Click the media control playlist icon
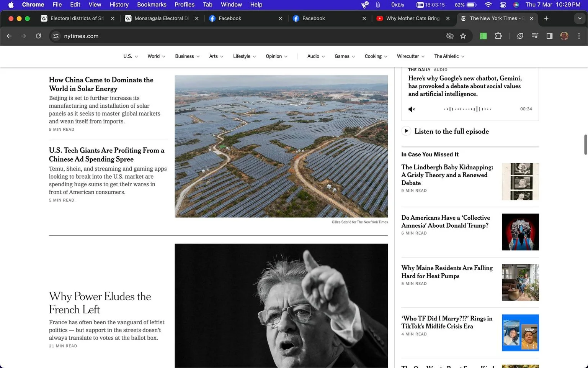The height and width of the screenshot is (368, 588). coord(535,36)
